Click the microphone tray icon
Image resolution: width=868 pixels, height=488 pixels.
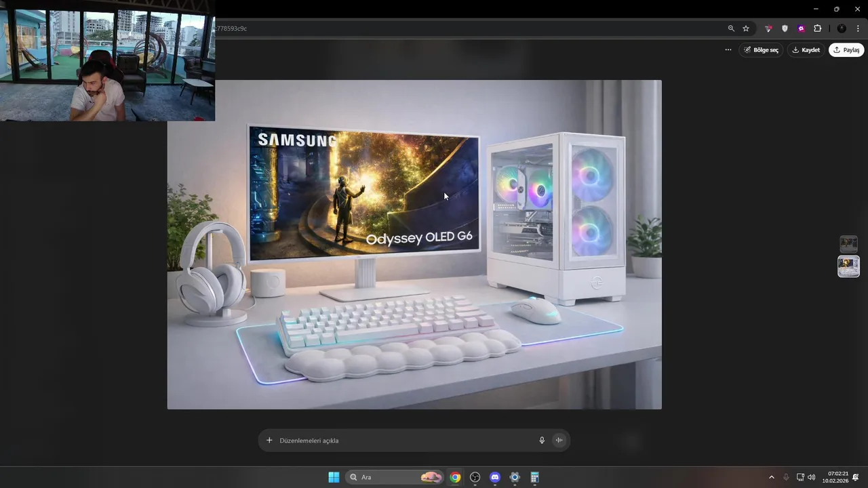(786, 477)
